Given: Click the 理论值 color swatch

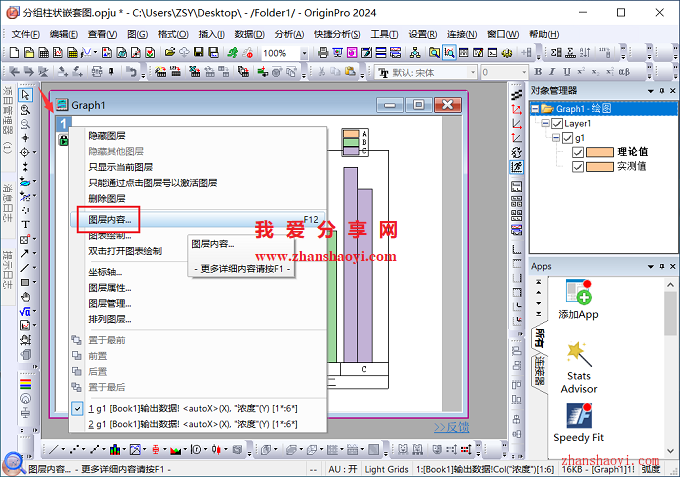Looking at the screenshot, I should click(x=599, y=152).
